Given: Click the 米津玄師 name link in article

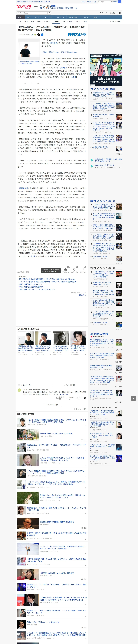Looking at the screenshot, I should coord(64,68).
